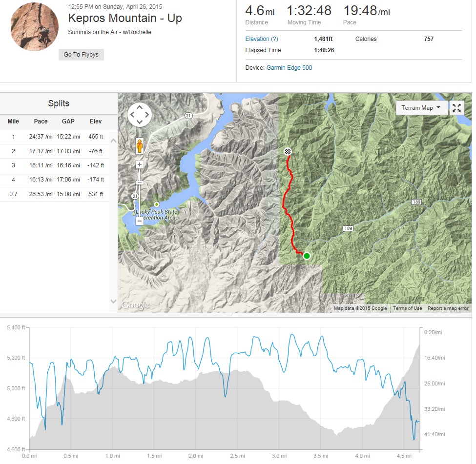Click the green start point marker
The image size is (476, 464).
tap(307, 256)
